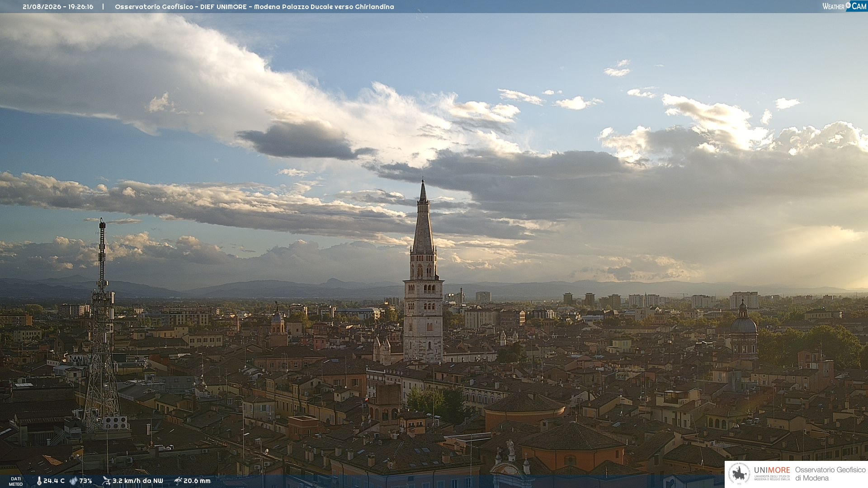
Task: Click the wind anemometer icon
Action: tap(106, 481)
